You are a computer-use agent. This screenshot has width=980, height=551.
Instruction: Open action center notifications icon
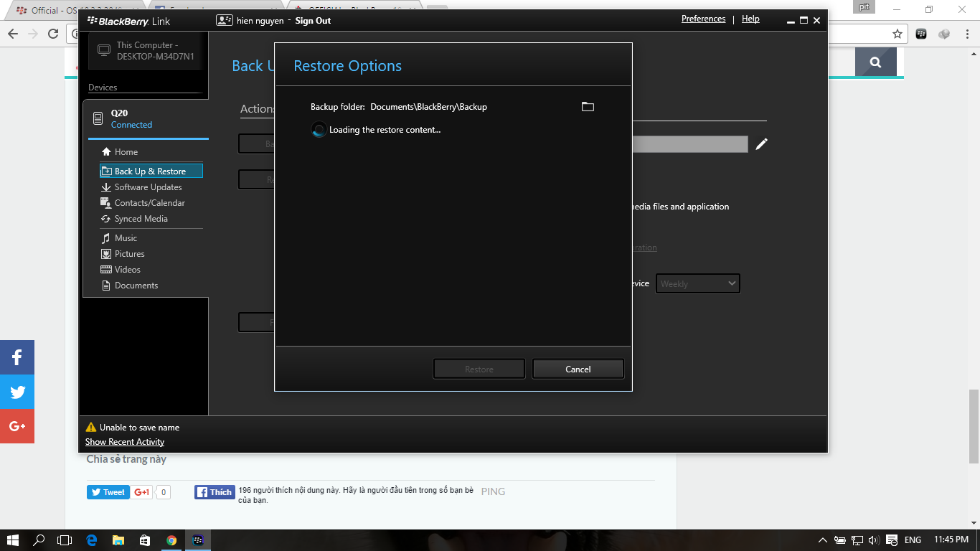pyautogui.click(x=892, y=540)
